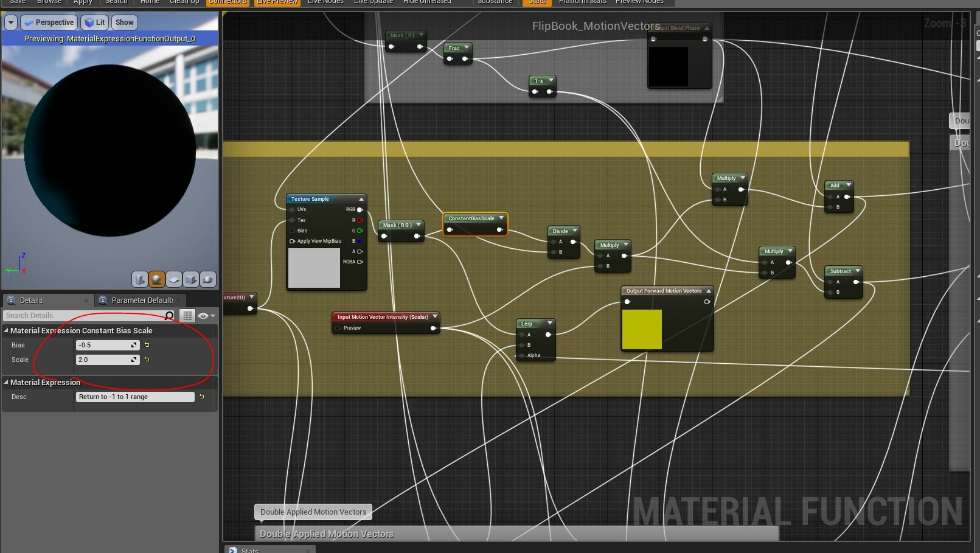The width and height of the screenshot is (980, 553).
Task: Click the search magnifier in Search Details
Action: [169, 315]
